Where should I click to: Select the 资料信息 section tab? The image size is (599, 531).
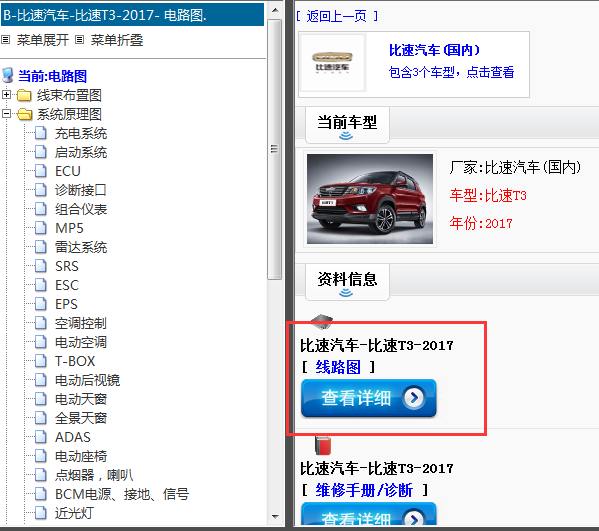pos(347,282)
